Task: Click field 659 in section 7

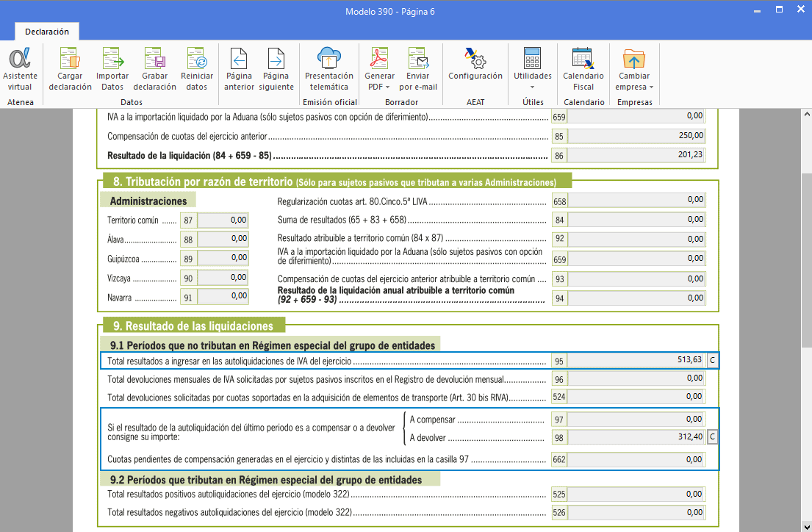Action: coord(636,116)
